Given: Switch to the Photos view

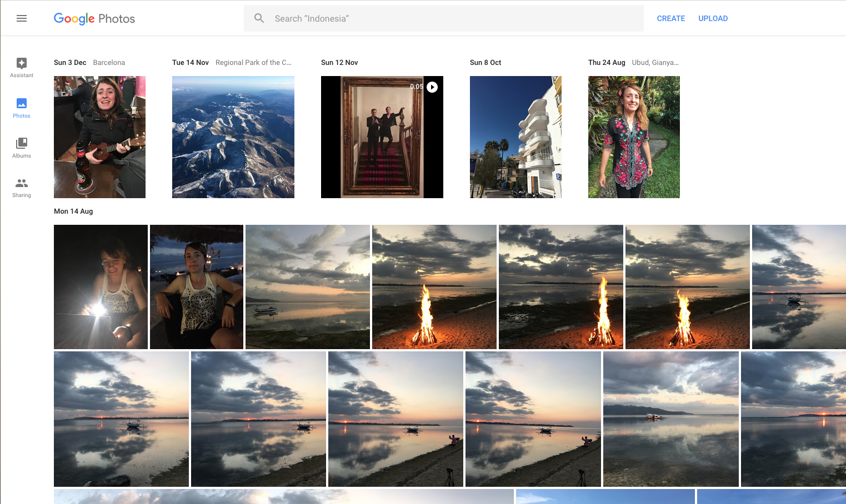Looking at the screenshot, I should click(x=21, y=108).
